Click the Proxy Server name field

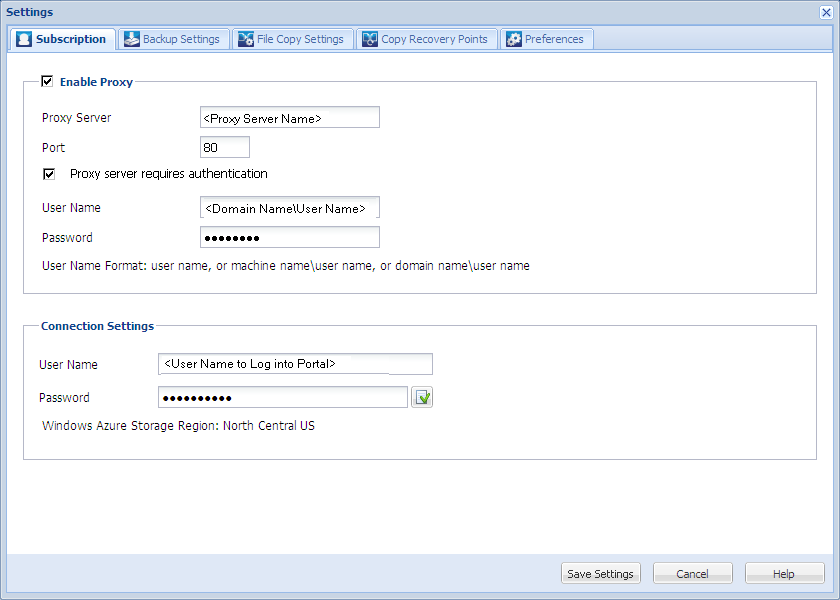[x=289, y=117]
